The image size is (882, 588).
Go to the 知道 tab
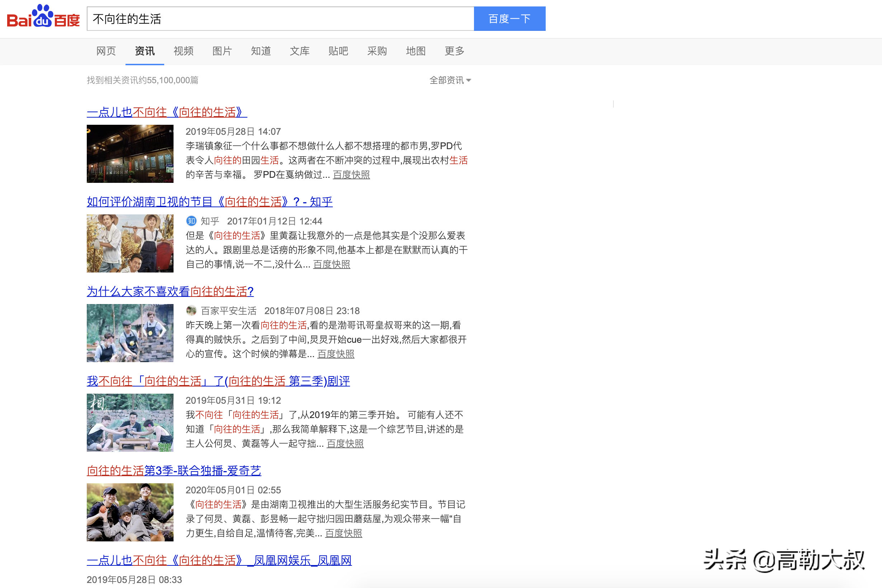pos(261,51)
